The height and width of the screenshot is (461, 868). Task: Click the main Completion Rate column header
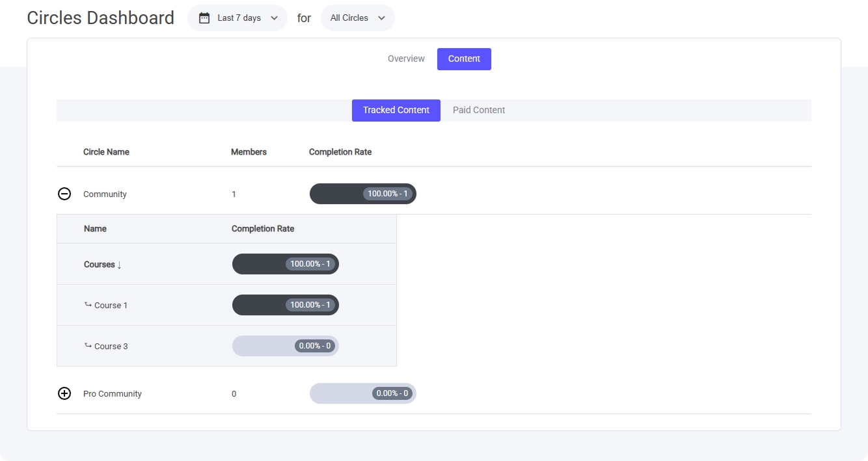[x=340, y=151]
